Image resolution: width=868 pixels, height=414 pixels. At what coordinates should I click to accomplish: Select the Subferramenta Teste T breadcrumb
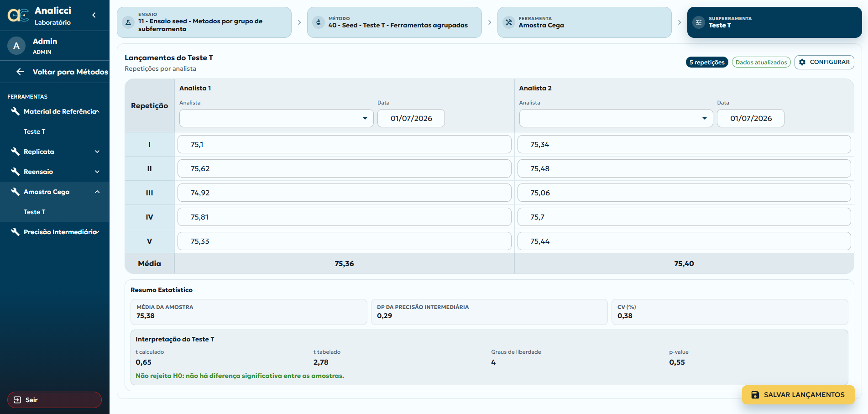point(774,22)
